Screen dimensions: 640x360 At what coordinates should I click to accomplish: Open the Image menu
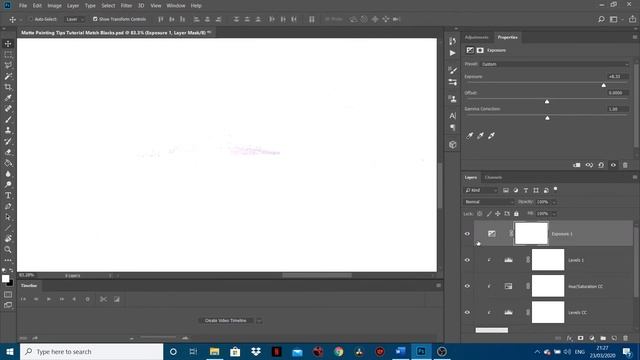pyautogui.click(x=54, y=6)
